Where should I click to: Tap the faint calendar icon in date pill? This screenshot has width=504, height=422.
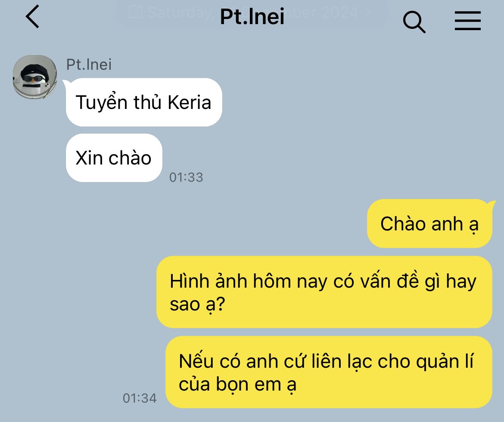pyautogui.click(x=135, y=12)
